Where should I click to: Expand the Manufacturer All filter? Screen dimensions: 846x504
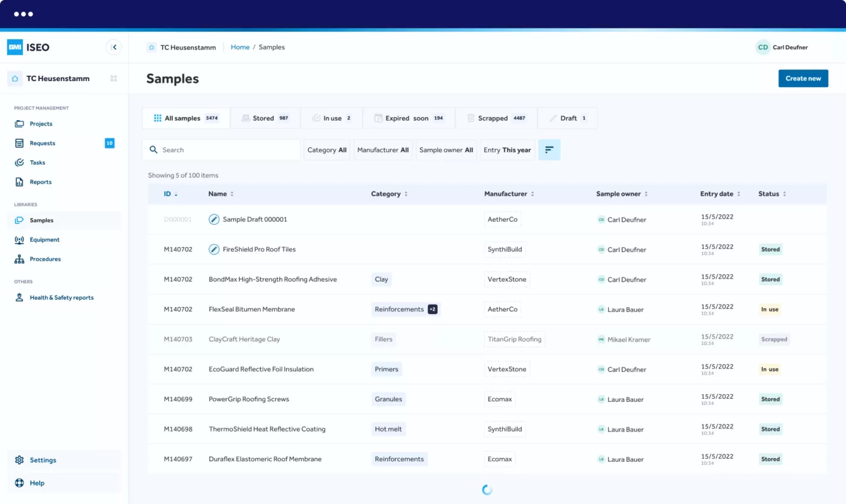pos(383,150)
